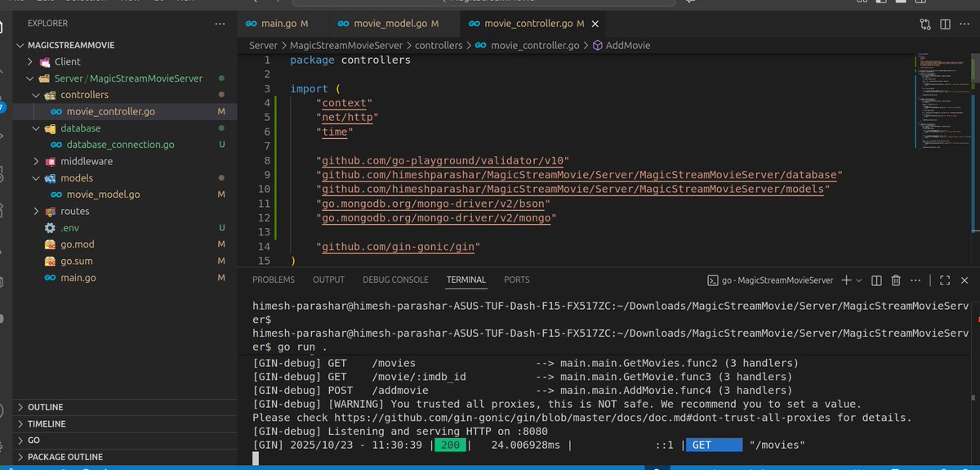980x470 pixels.
Task: Click Go icon beside database_connection.go
Action: [56, 145]
